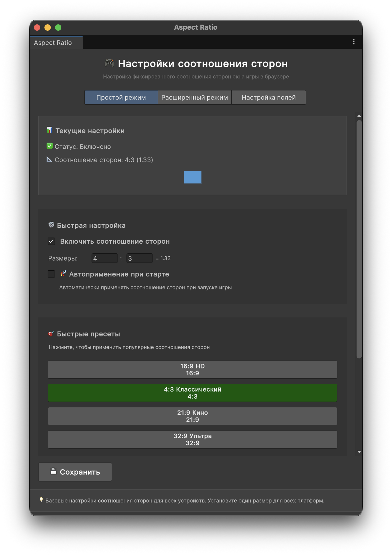Click the rocket icon beside Автоприменение при старте
Viewport: 392px width, 555px height.
click(63, 274)
